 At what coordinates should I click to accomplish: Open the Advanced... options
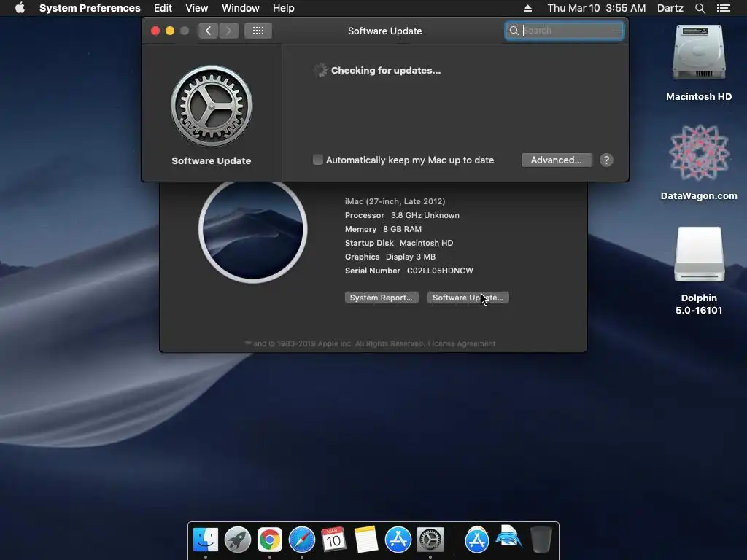click(557, 160)
